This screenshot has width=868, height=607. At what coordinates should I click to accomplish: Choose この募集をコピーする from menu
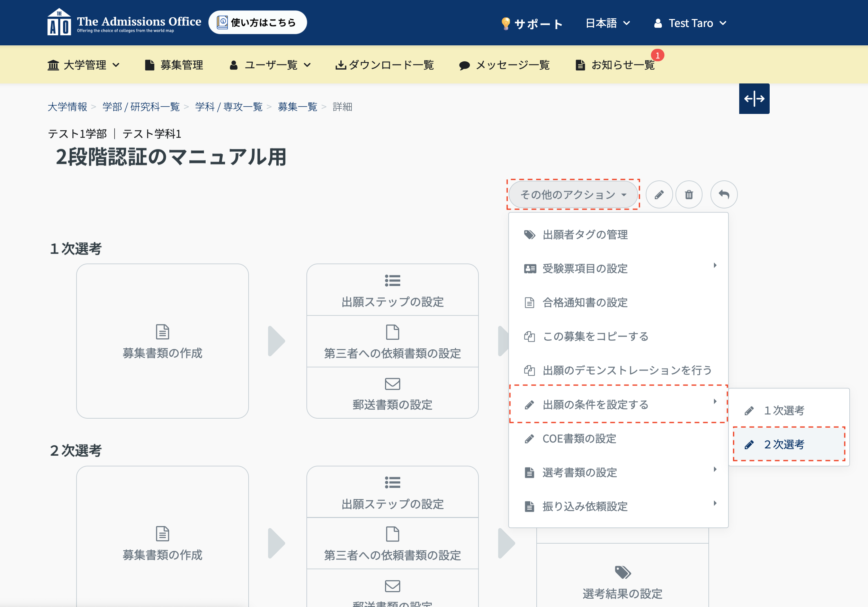tap(596, 336)
